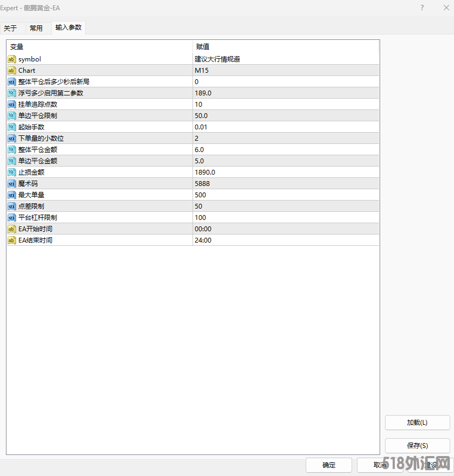
Task: Click the icon beside 点差限制
Action: click(12, 206)
